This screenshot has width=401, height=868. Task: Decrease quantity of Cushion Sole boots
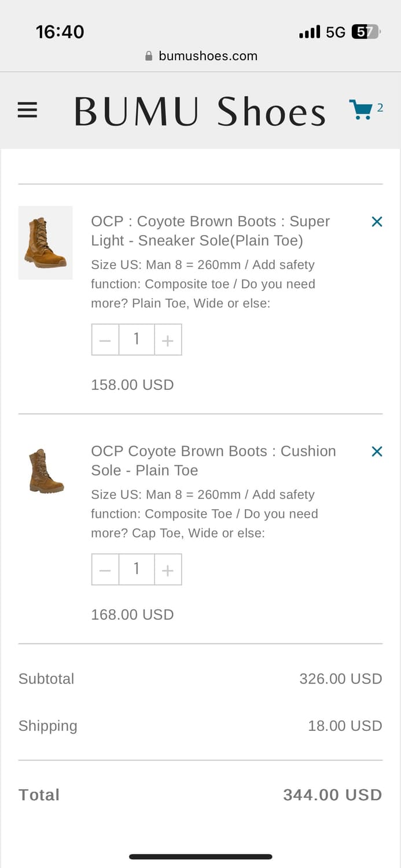click(x=105, y=569)
